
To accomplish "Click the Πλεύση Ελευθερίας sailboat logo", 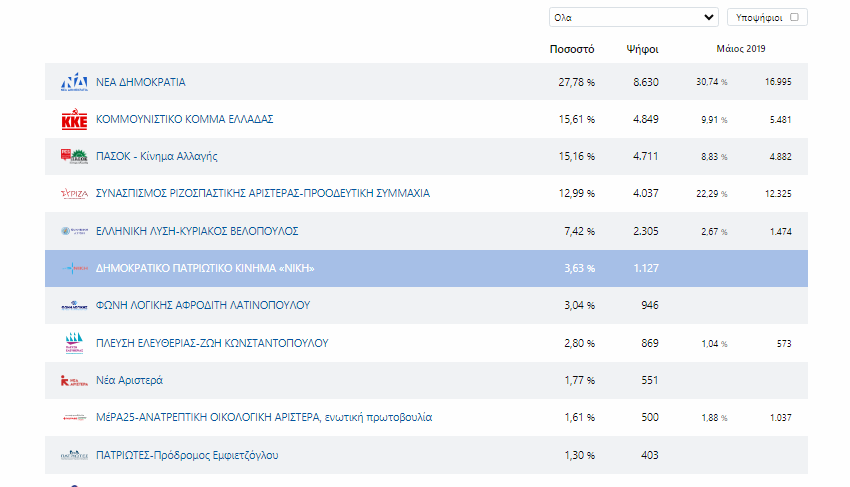I will tap(74, 343).
